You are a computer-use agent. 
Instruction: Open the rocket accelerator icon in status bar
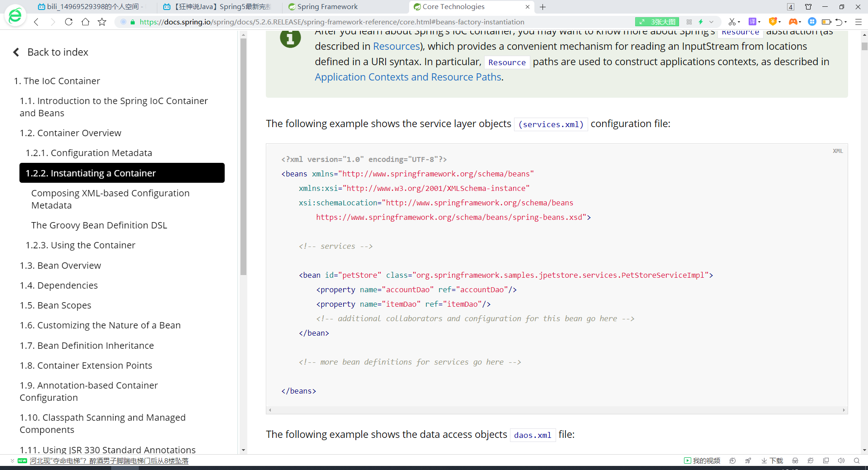tap(748, 461)
